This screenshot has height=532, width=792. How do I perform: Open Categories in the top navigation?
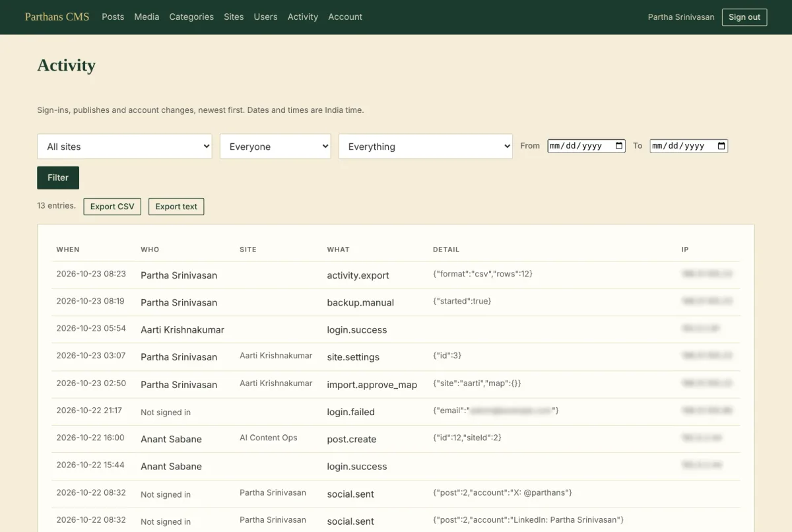pos(191,17)
